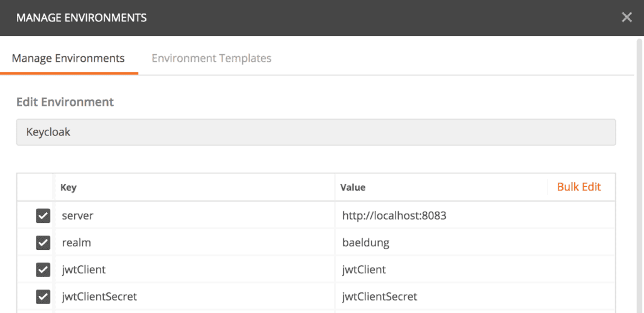
Task: Click the jwtClientSecret key cell
Action: (195, 297)
